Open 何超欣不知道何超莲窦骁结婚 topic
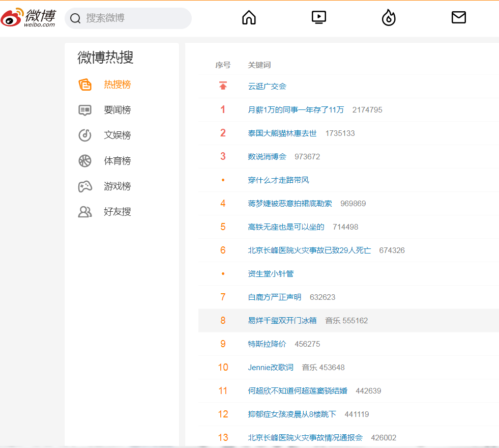Image resolution: width=499 pixels, height=448 pixels. 298,390
